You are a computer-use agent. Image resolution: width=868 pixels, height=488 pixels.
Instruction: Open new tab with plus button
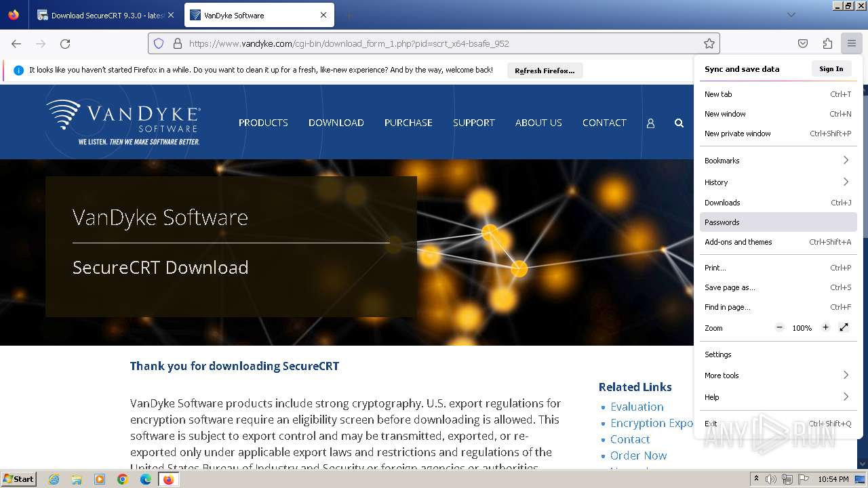coord(349,15)
